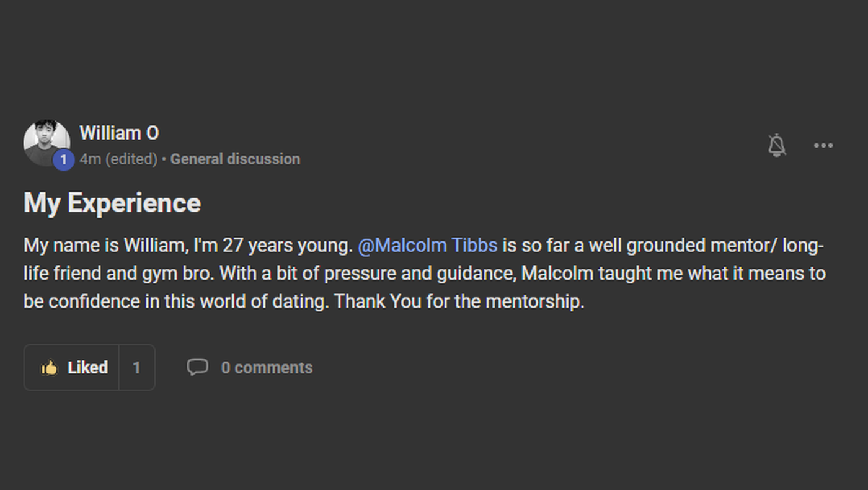The image size is (868, 490).
Task: Open the three-dot more options menu
Action: coord(823,145)
